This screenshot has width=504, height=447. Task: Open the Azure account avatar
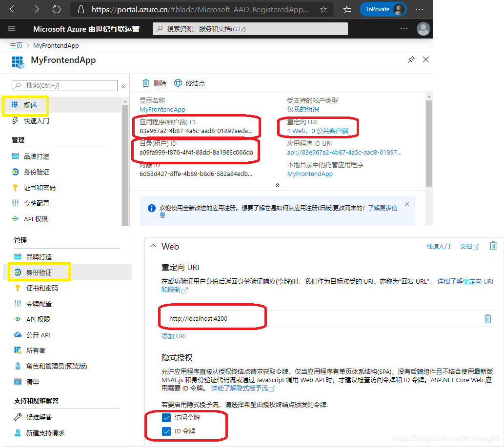[423, 29]
